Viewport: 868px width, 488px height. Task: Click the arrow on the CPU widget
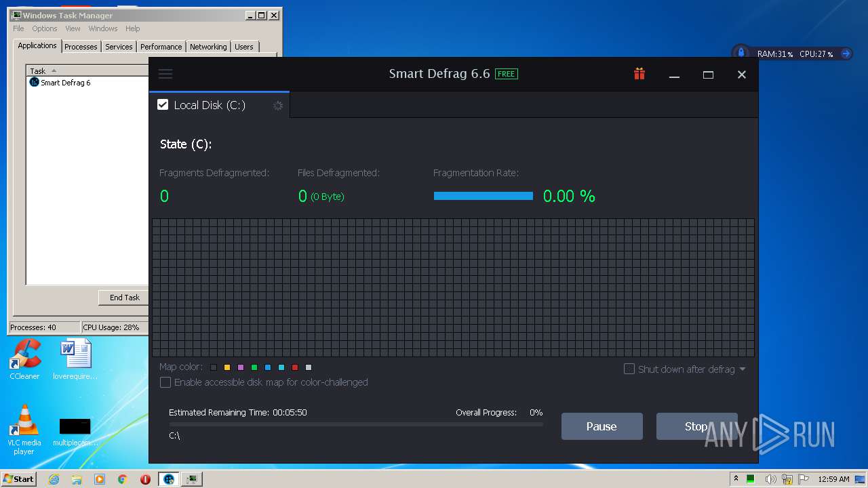coord(846,54)
